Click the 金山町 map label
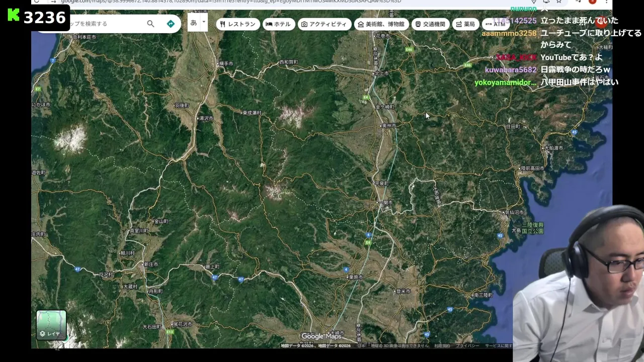The width and height of the screenshot is (644, 362). click(x=161, y=221)
